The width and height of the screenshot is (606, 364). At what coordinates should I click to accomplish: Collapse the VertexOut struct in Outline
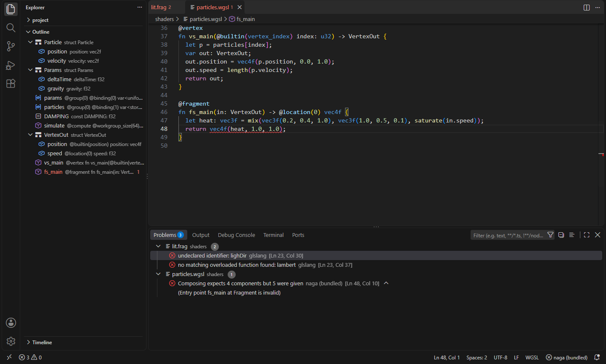pyautogui.click(x=30, y=135)
